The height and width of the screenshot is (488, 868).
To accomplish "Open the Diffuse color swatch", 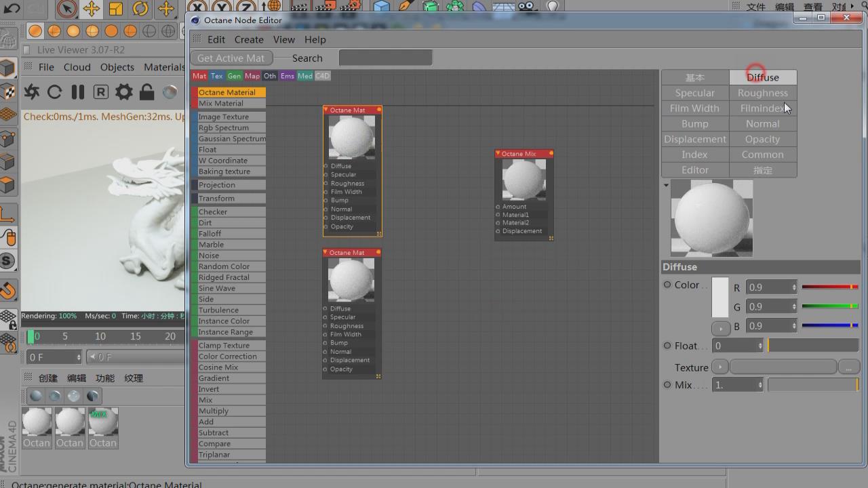I will [x=720, y=298].
